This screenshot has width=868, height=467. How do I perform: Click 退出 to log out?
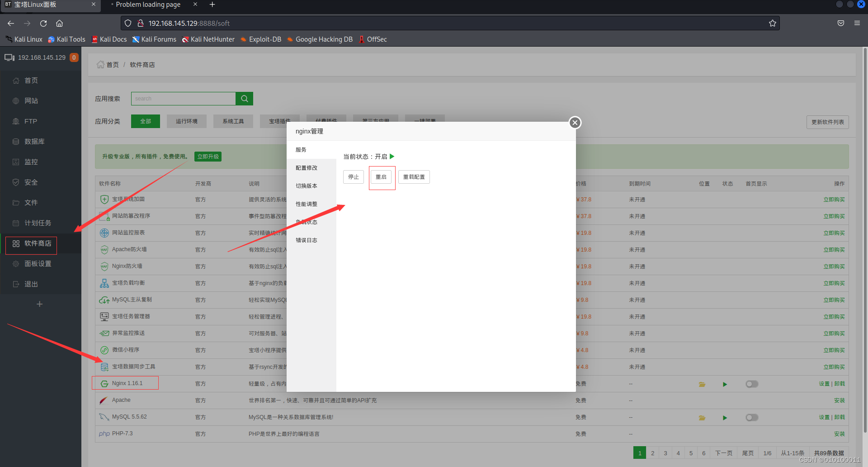click(x=31, y=284)
